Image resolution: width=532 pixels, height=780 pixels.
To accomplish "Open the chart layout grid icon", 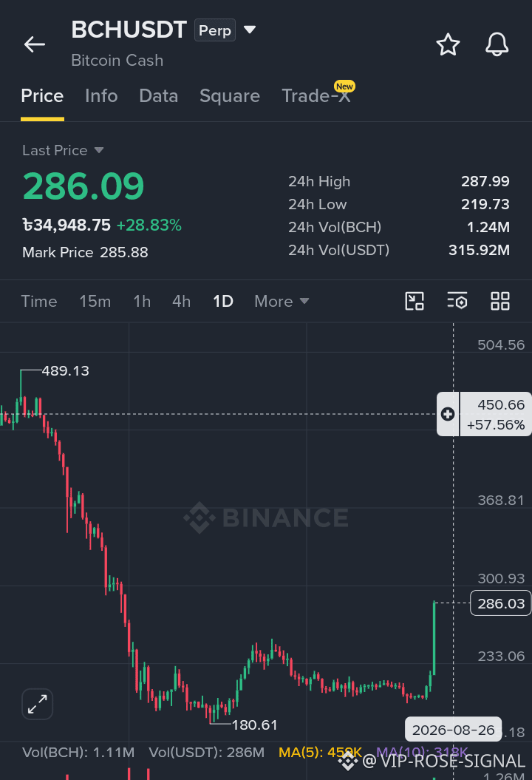I will [500, 301].
